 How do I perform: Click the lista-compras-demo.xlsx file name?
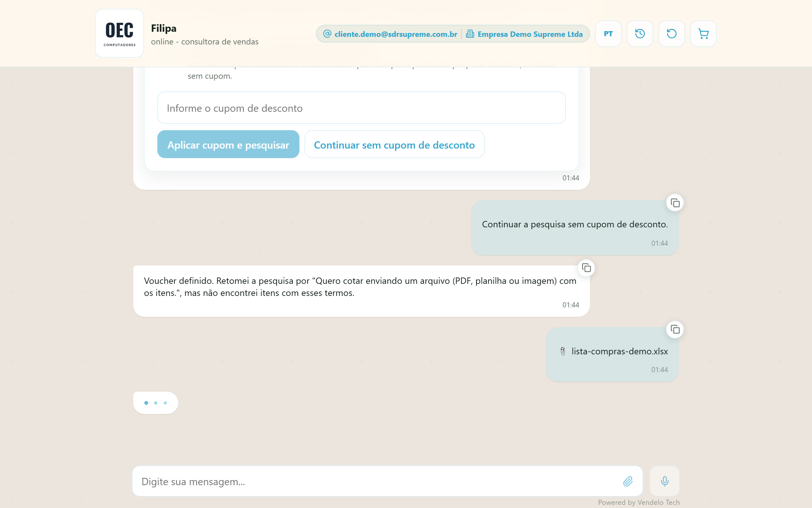pos(619,351)
